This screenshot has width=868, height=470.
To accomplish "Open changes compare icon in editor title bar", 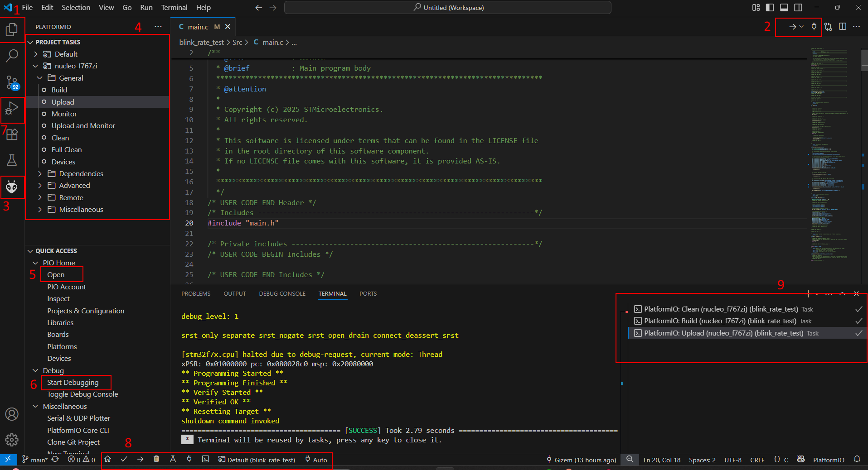I will 829,27.
